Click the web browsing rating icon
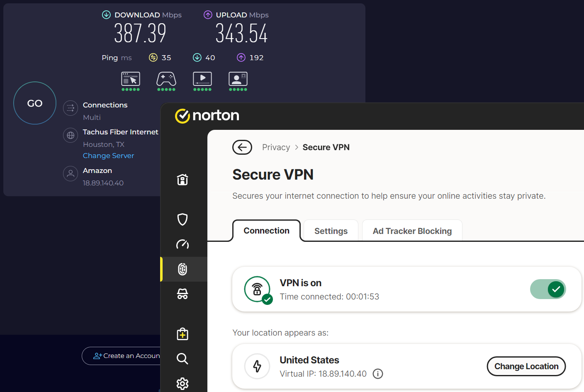 point(131,79)
